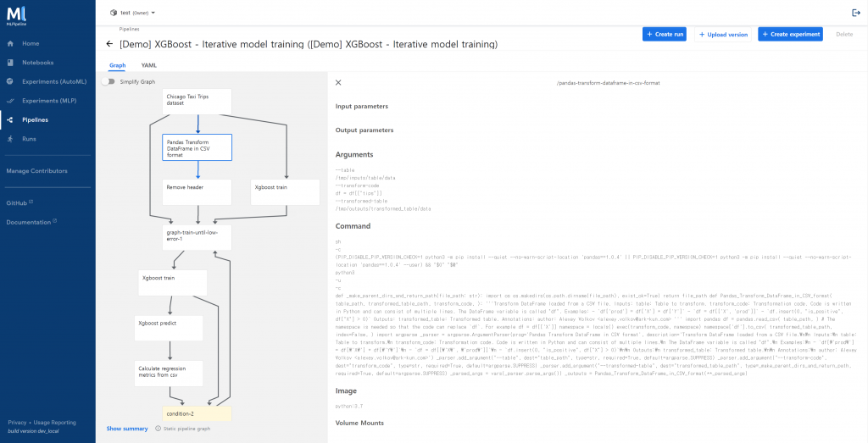
Task: Click the Show summary link
Action: click(x=127, y=429)
